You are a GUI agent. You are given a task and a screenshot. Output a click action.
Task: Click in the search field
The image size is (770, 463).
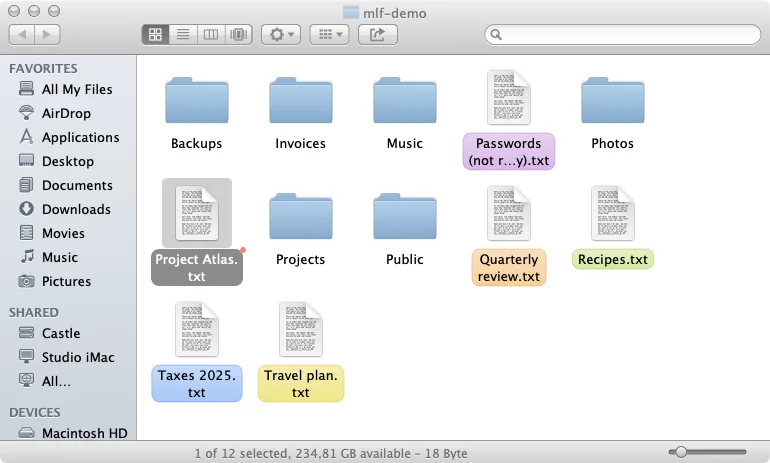click(623, 34)
